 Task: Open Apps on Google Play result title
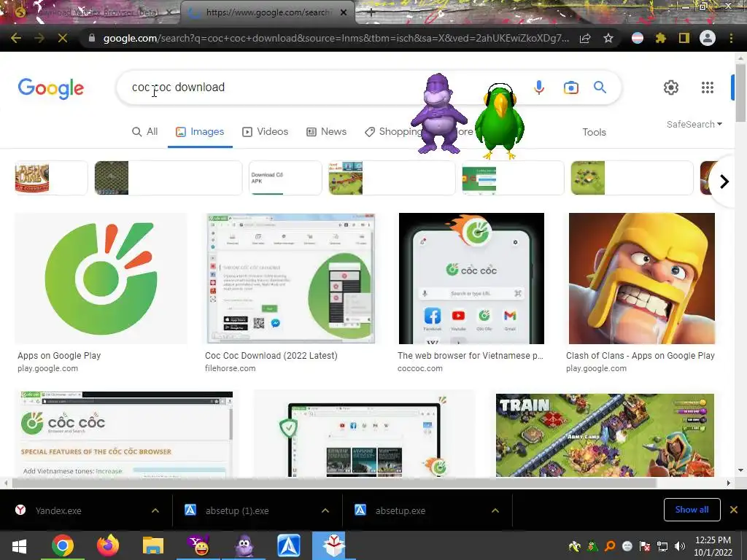click(59, 356)
